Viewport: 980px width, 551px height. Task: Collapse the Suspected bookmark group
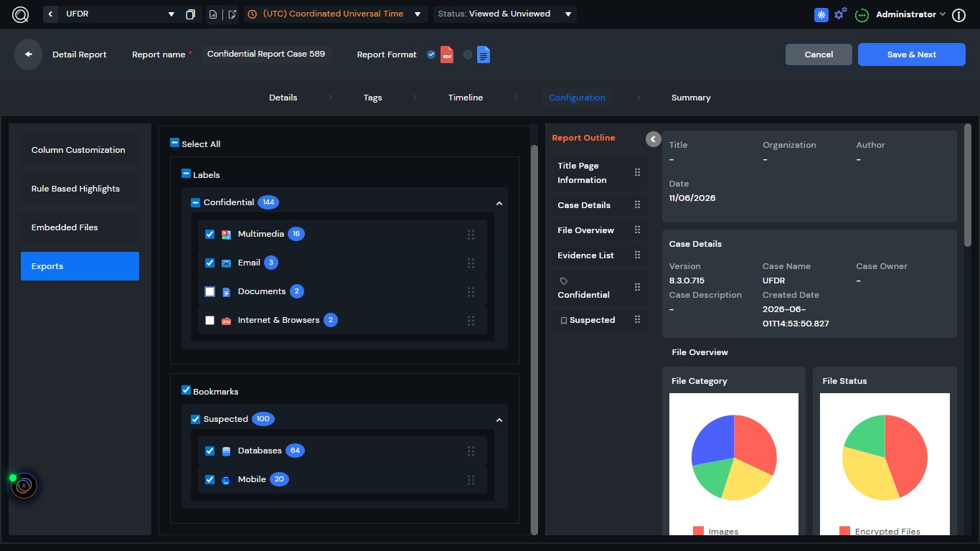(499, 420)
